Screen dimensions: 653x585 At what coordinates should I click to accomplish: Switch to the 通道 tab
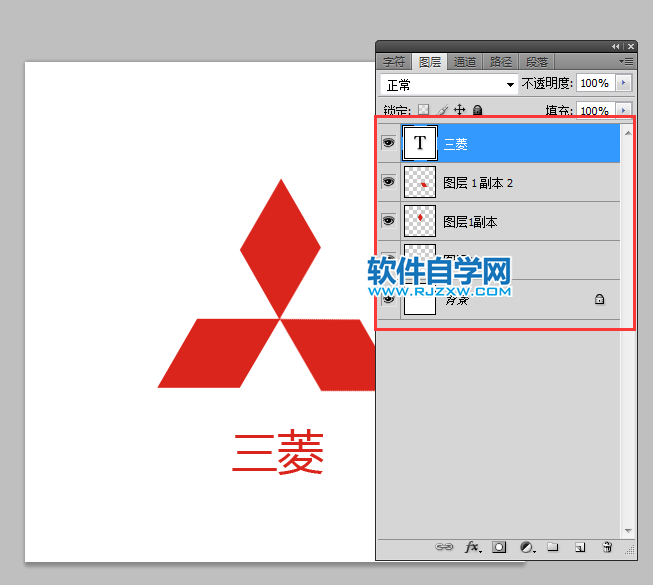[x=465, y=62]
